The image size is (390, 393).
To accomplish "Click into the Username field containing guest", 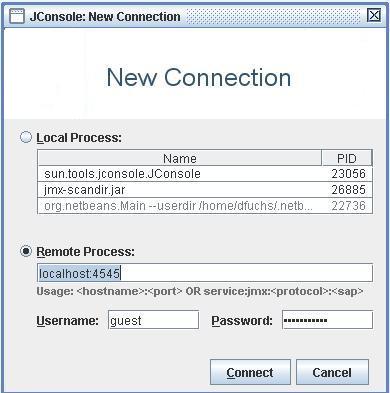I will (x=153, y=320).
